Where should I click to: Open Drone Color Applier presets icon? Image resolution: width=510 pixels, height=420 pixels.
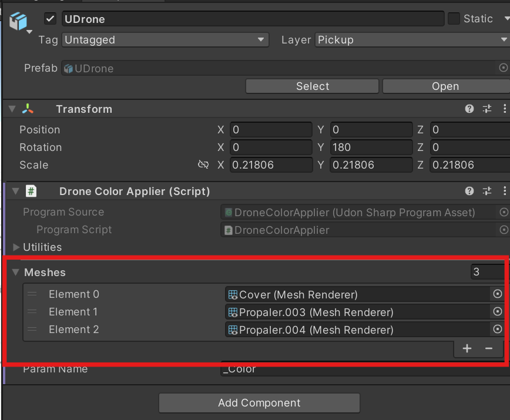tap(487, 191)
